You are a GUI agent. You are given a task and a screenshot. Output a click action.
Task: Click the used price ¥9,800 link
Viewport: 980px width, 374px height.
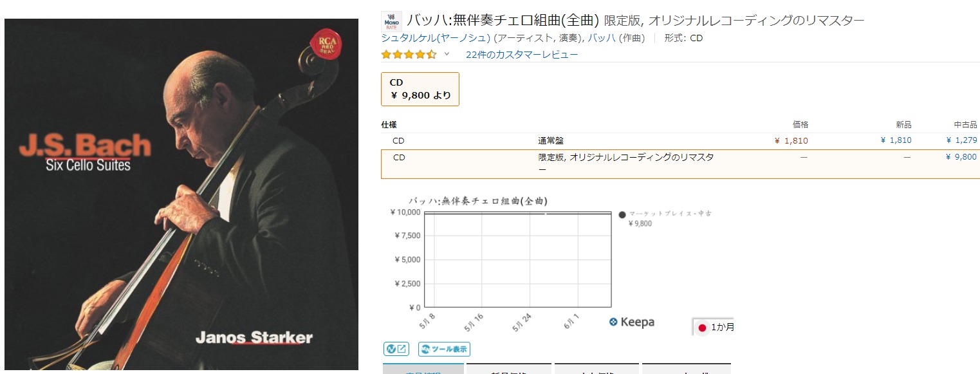(962, 157)
